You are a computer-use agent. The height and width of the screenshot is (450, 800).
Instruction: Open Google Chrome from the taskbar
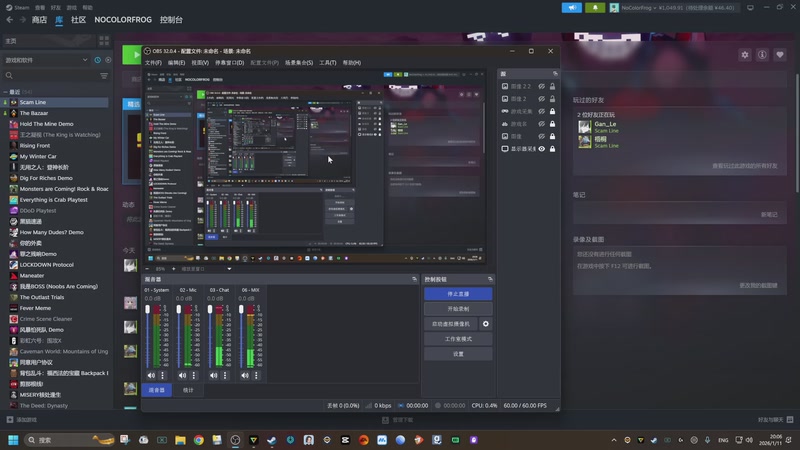pyautogui.click(x=198, y=440)
